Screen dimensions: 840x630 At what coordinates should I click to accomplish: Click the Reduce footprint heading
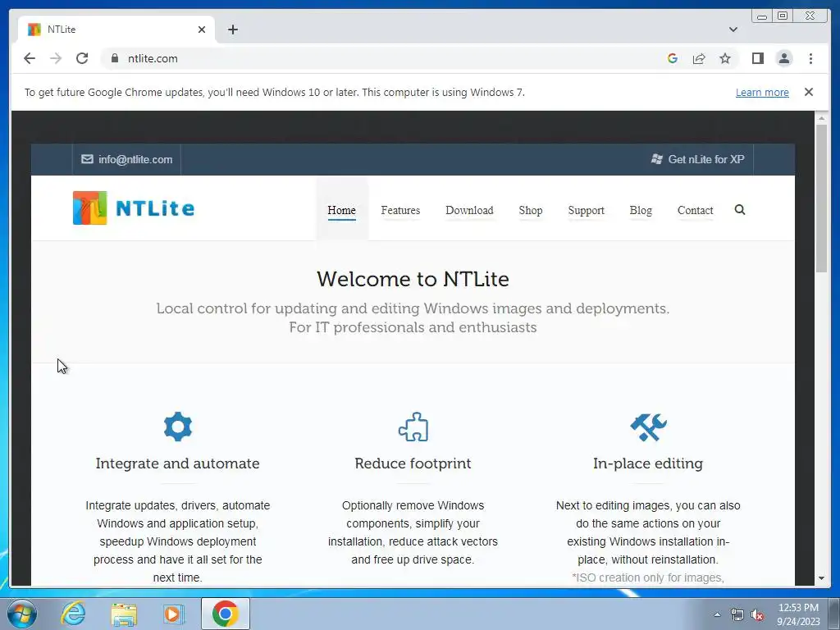point(413,463)
